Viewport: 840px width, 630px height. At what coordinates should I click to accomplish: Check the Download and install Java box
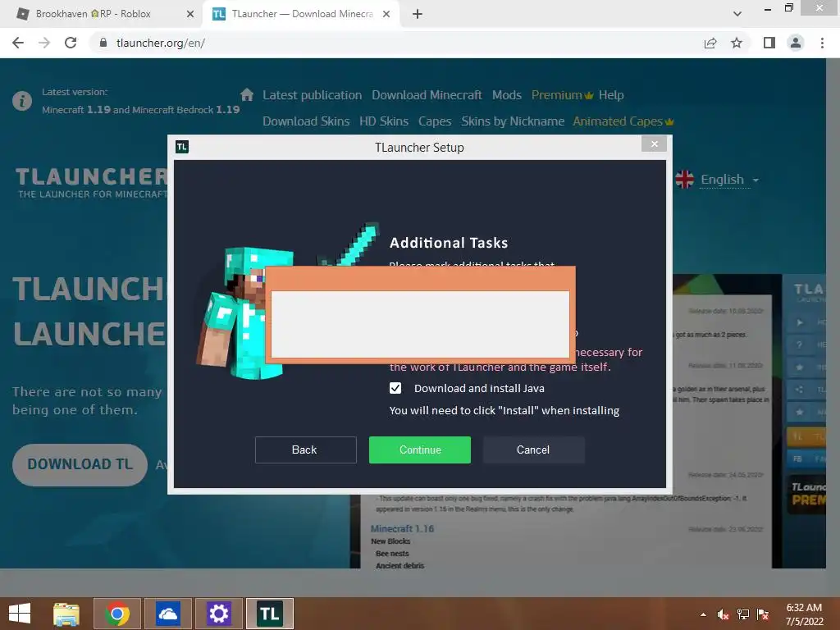[x=395, y=388]
